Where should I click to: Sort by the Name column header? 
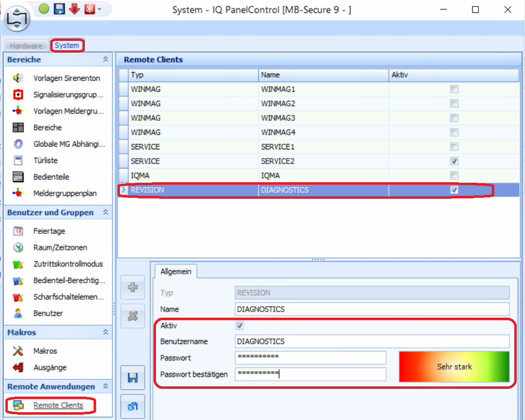[x=324, y=75]
